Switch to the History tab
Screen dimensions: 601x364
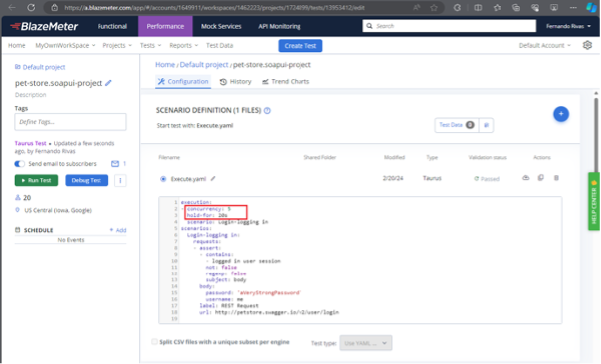236,82
